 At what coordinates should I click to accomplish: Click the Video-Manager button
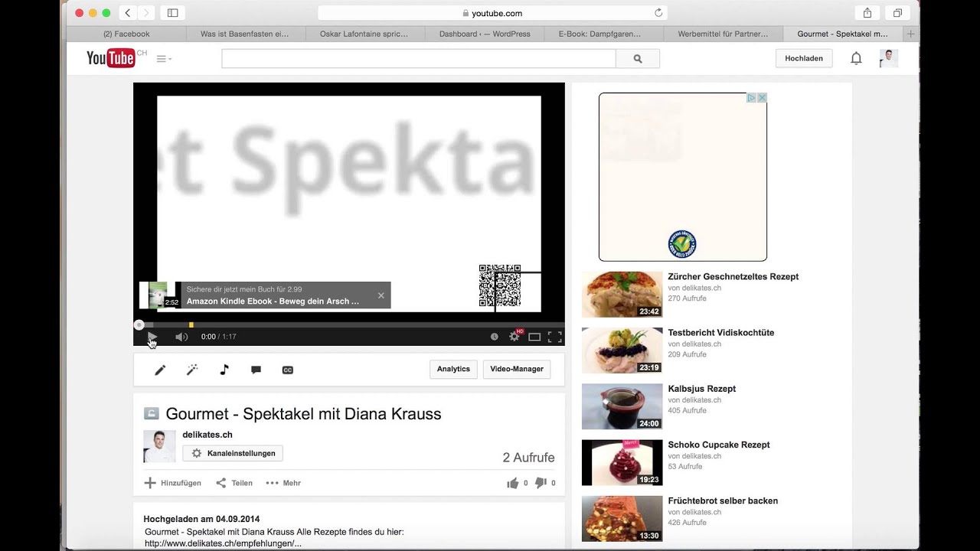(x=517, y=369)
